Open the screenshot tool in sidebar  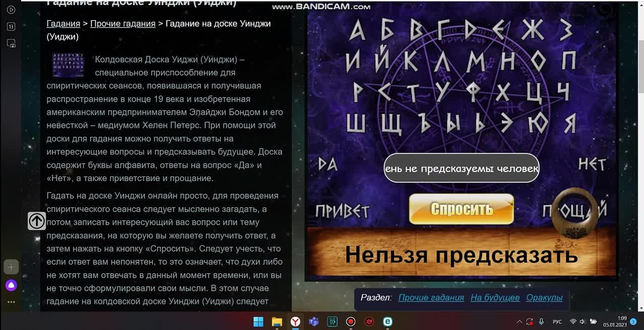tap(11, 44)
